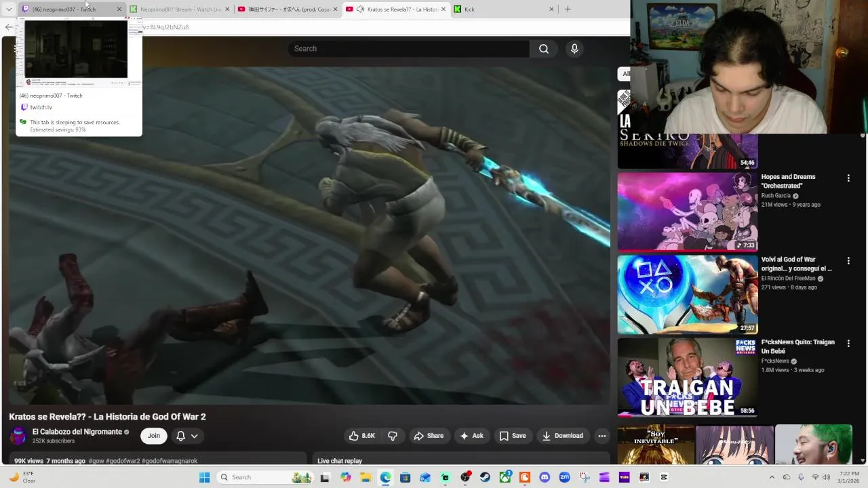Image resolution: width=868 pixels, height=488 pixels.
Task: Open the Ask AI button
Action: tap(471, 436)
